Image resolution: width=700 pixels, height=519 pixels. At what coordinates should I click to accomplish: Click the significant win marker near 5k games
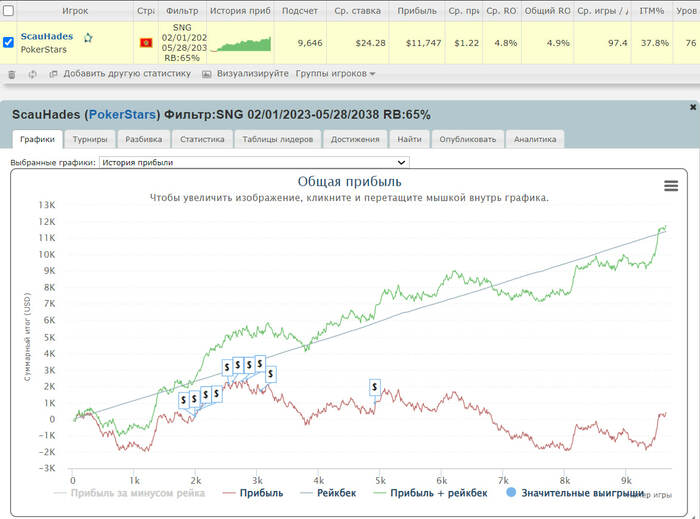tap(375, 387)
